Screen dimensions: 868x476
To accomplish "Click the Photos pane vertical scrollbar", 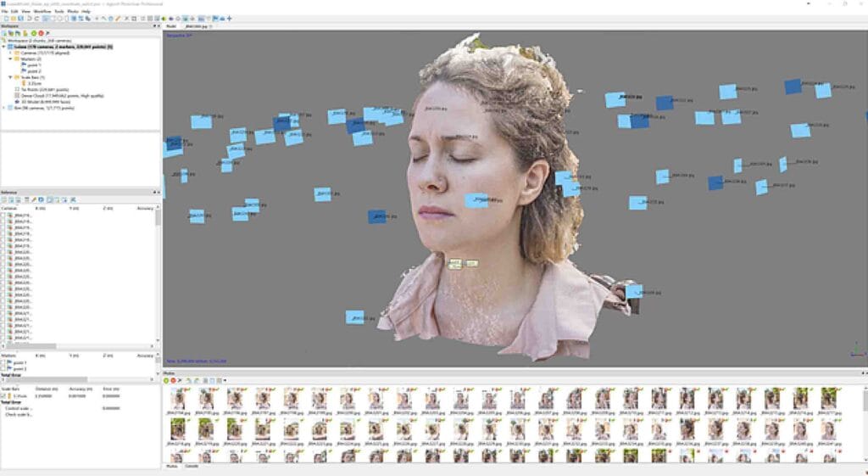I will (865, 424).
